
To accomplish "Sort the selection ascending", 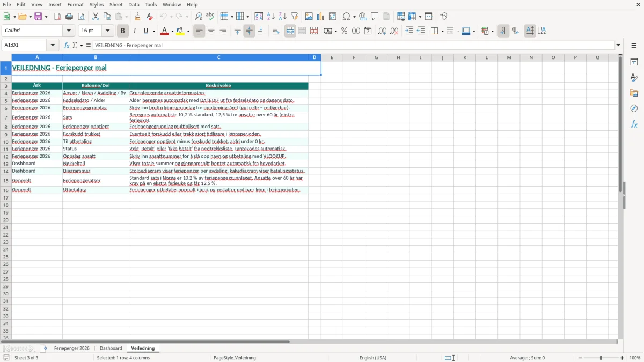I will tap(270, 17).
